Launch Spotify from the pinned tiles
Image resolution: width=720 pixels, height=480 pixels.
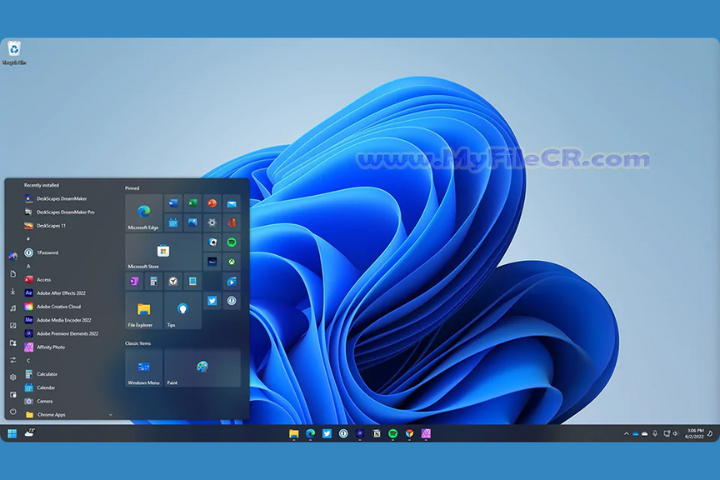[x=231, y=242]
